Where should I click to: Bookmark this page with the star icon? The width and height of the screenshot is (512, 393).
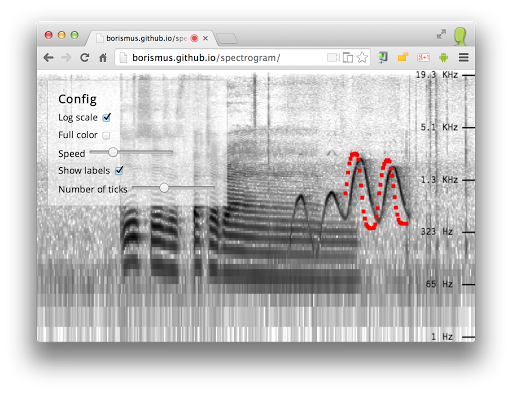(362, 57)
